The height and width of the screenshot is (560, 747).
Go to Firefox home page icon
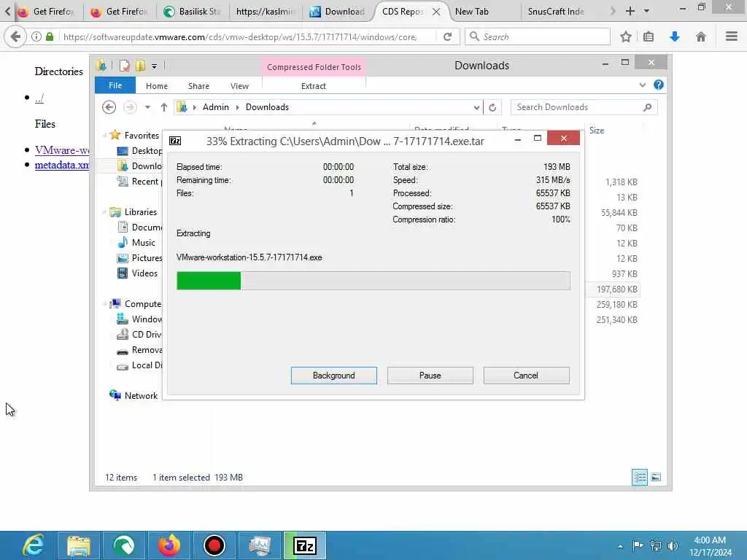[x=701, y=36]
